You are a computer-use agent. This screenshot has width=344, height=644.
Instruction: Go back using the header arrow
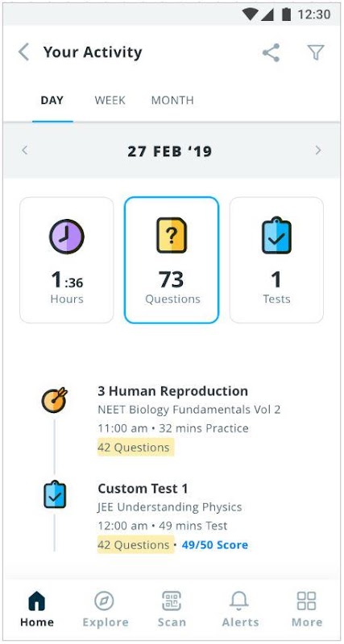(24, 52)
